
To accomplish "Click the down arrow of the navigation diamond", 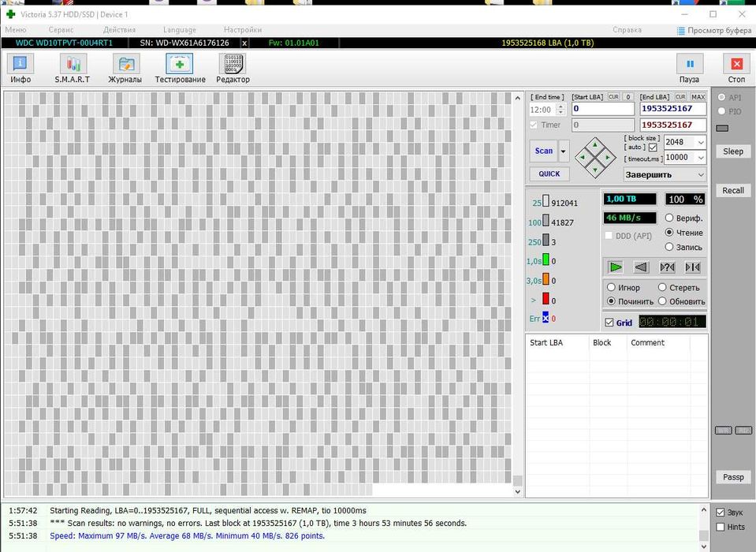I will click(x=595, y=170).
